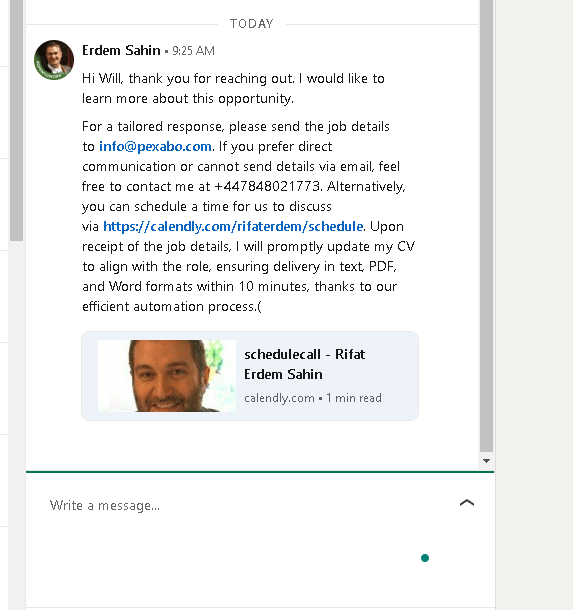This screenshot has width=573, height=610.
Task: Click the calendly.com 1 min read caption
Action: [x=313, y=398]
